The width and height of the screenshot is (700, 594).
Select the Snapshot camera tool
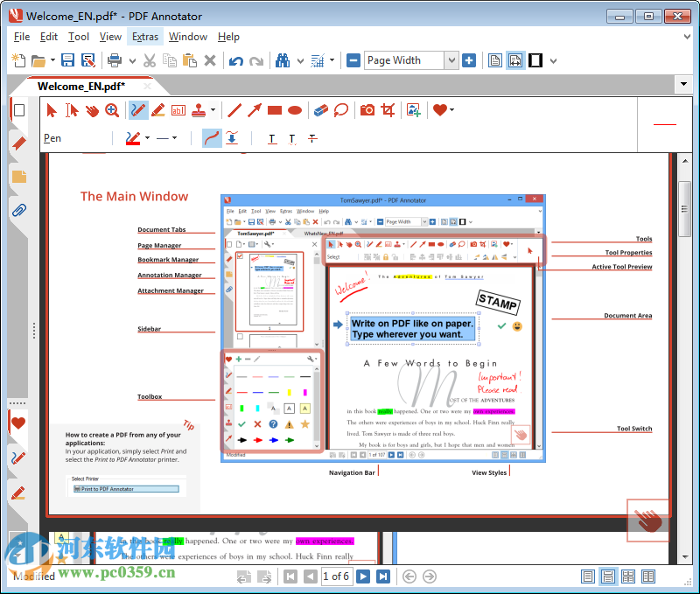coord(367,110)
